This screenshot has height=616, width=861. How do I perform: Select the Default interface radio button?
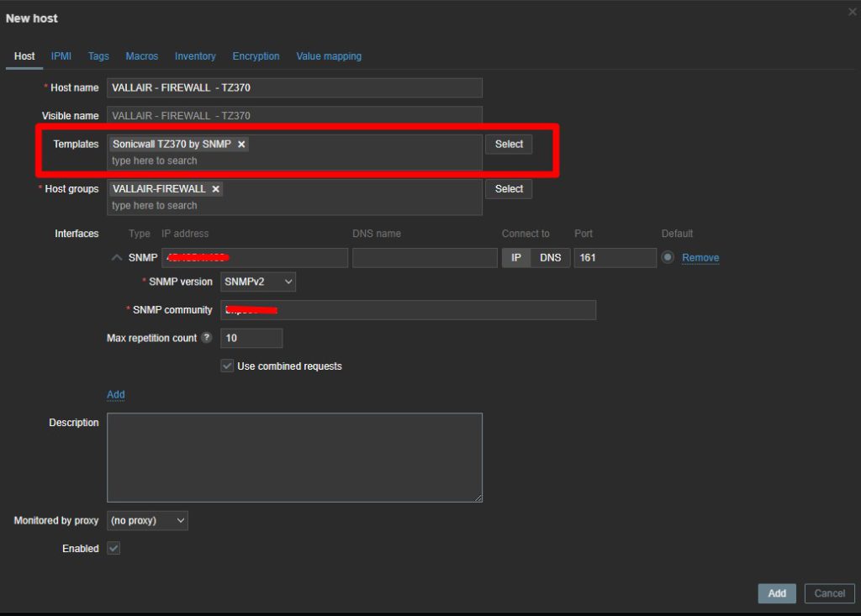668,257
